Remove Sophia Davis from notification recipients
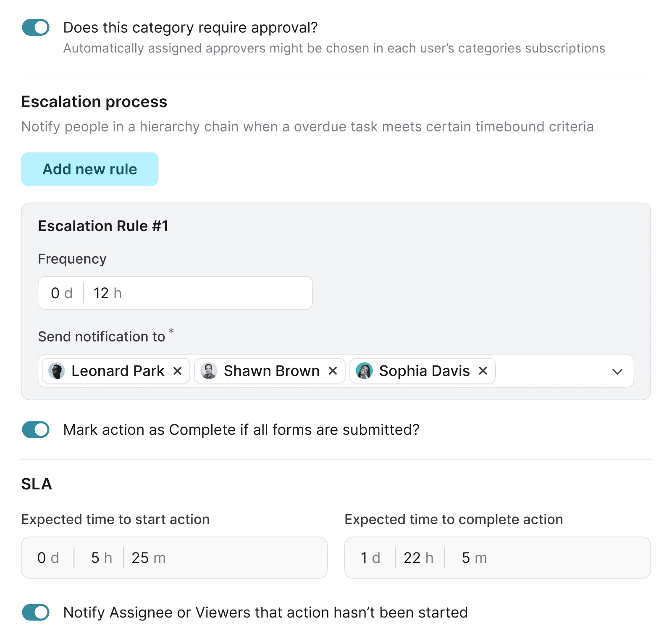 point(483,371)
